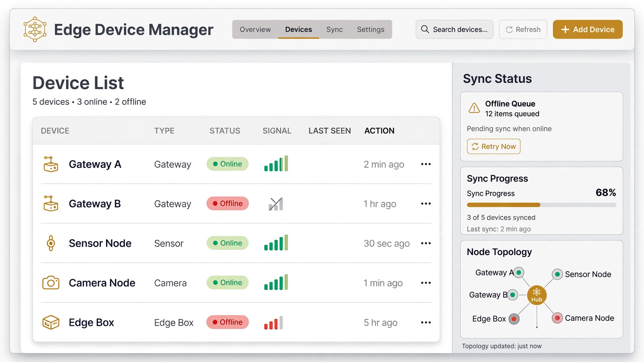Viewport: 644px width, 362px height.
Task: Switch to the Overview tab
Action: 255,30
